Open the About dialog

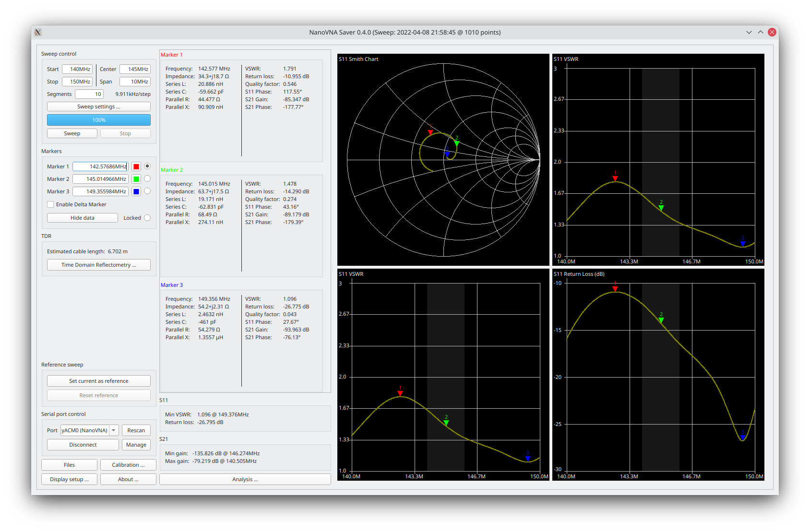tap(128, 479)
